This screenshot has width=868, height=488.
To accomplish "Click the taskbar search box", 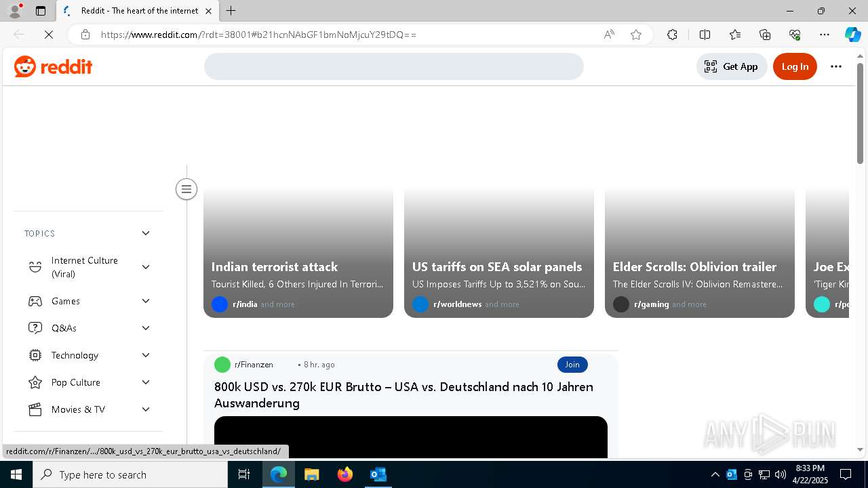I will [x=130, y=474].
